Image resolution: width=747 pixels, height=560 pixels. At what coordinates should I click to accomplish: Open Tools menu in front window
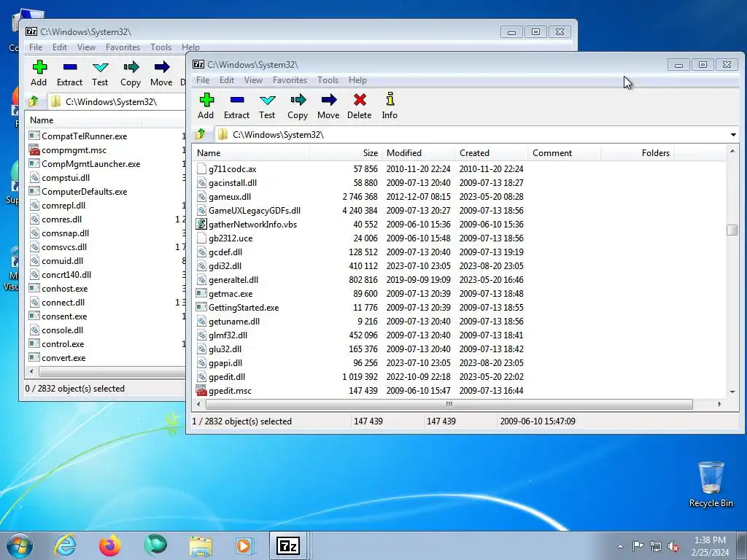328,80
